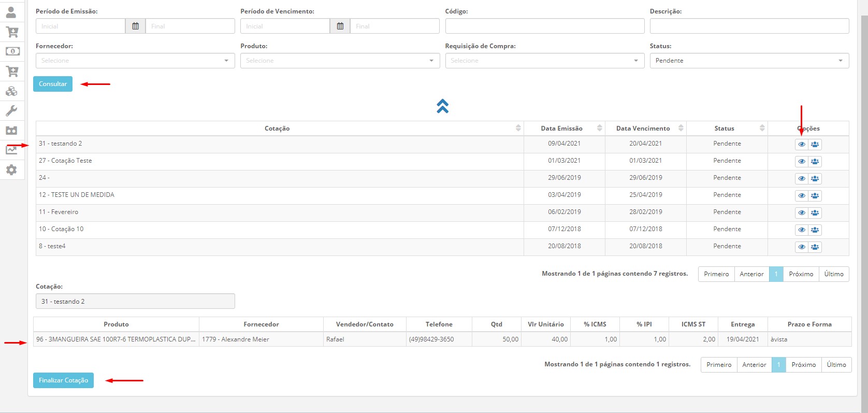Click the Finalizar Cotação button

pos(63,380)
